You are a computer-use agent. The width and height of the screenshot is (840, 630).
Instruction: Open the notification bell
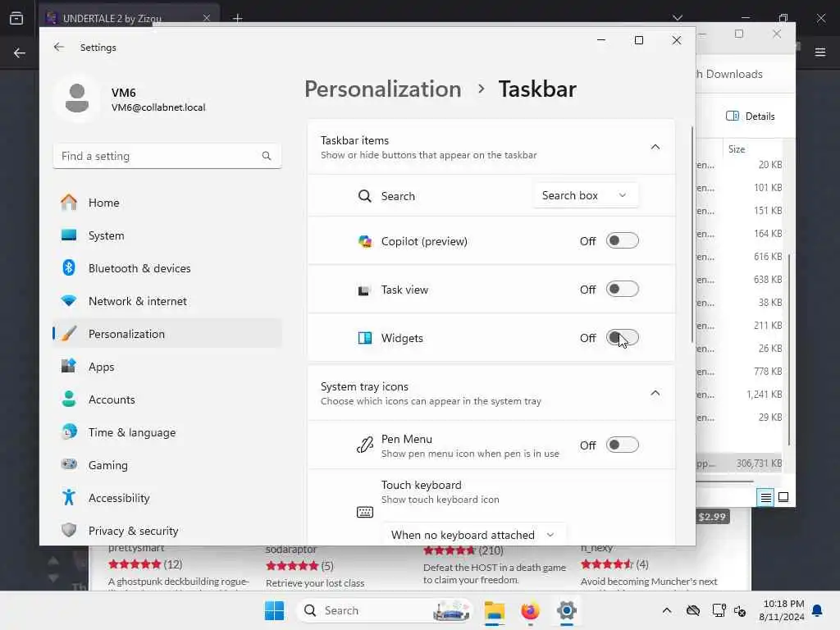(x=817, y=610)
